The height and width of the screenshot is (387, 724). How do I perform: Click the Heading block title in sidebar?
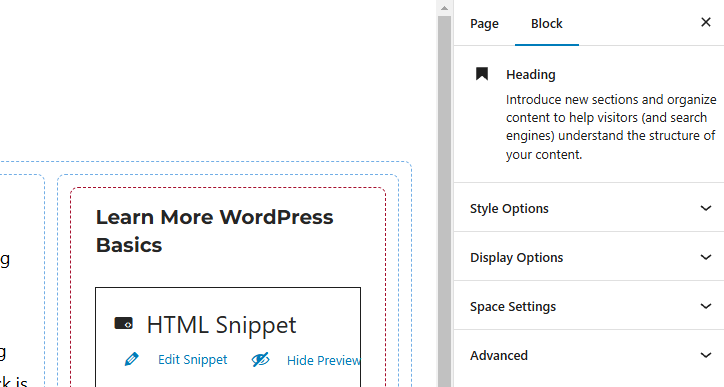click(x=531, y=74)
